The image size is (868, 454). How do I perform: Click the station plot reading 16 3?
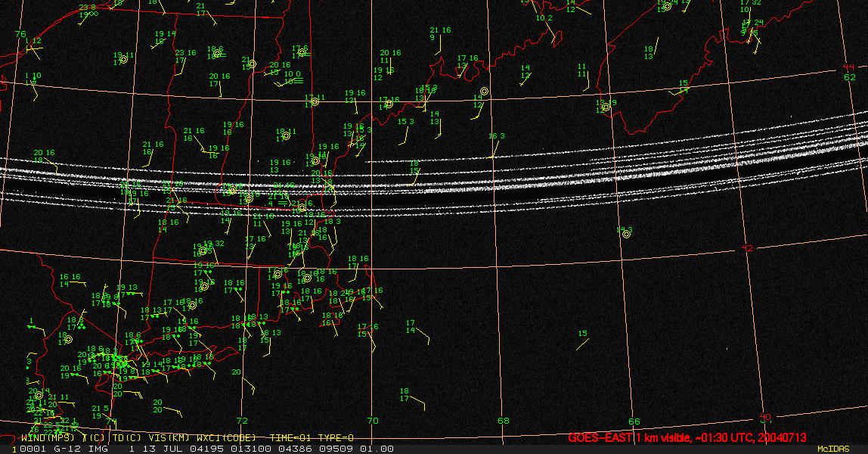click(x=497, y=135)
